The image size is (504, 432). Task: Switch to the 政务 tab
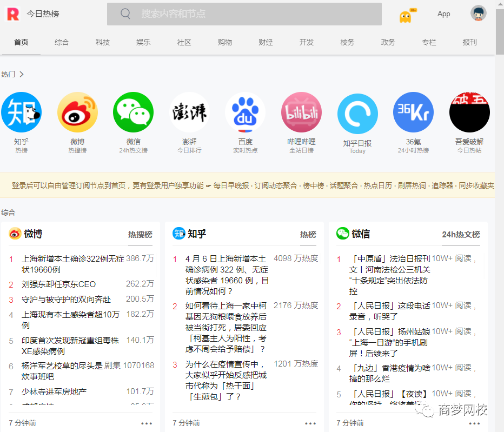pos(388,42)
